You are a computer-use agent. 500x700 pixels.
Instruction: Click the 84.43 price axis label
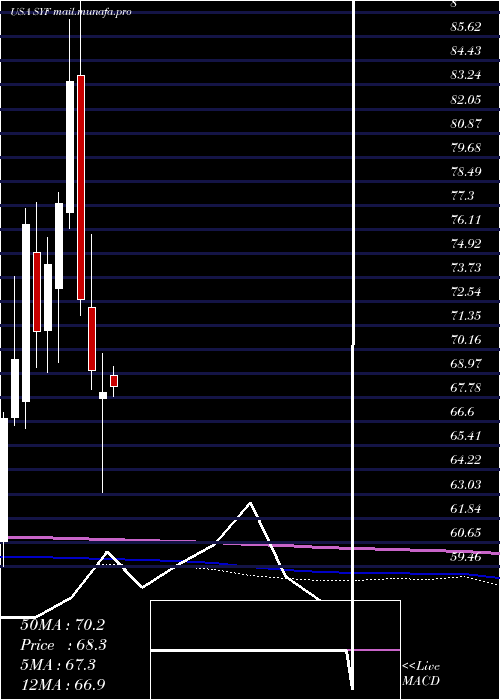pos(466,51)
